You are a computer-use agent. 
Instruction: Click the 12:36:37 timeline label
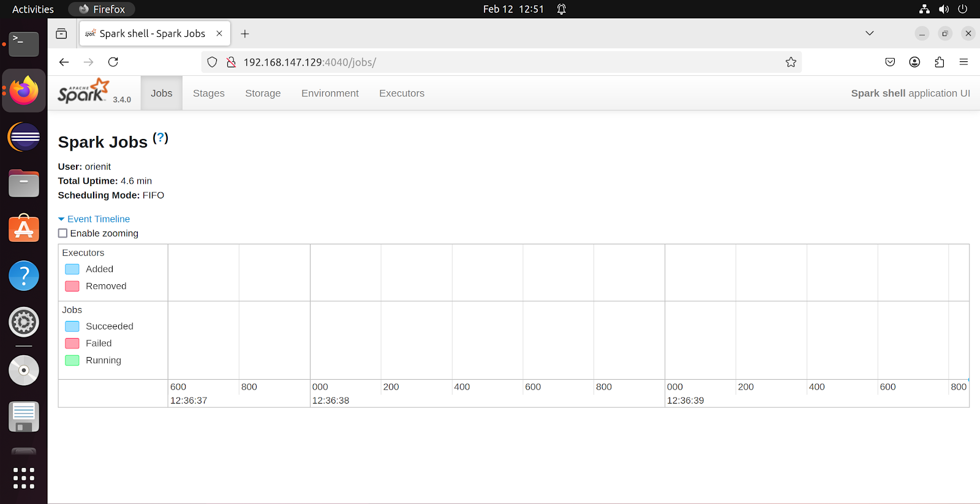(x=189, y=401)
